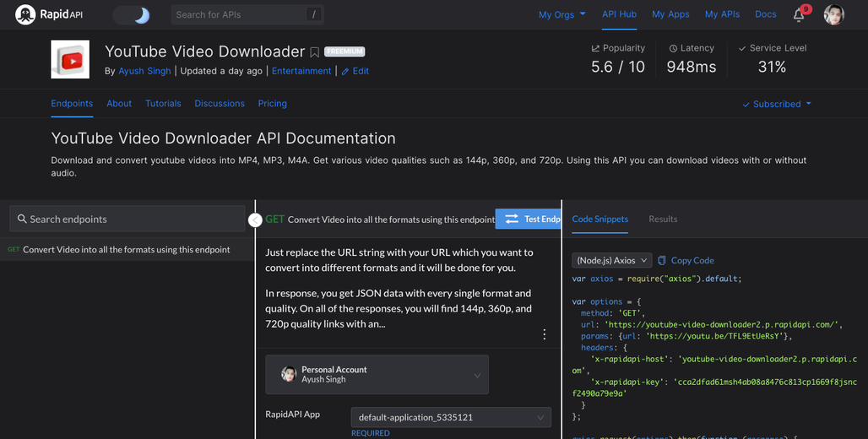Screen dimensions: 868x439
Task: Select the Code Snippets tab
Action: tap(600, 219)
